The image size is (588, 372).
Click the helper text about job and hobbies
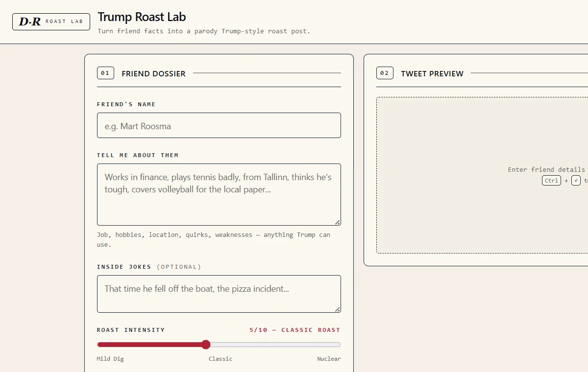(214, 239)
